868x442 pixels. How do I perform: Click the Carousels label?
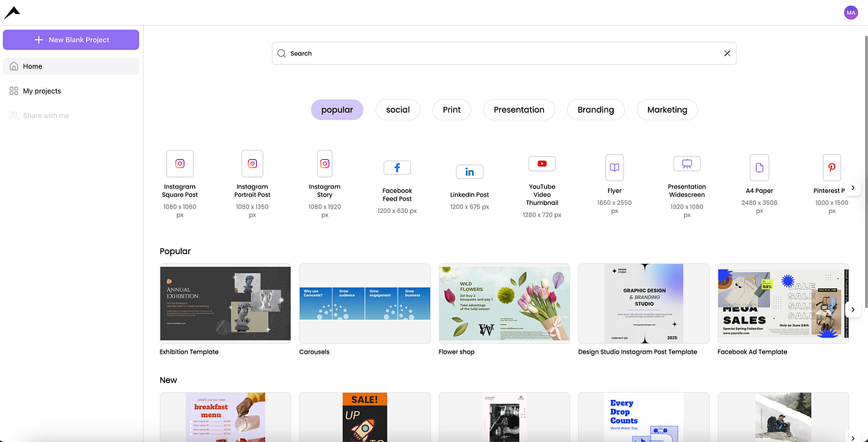tap(314, 351)
